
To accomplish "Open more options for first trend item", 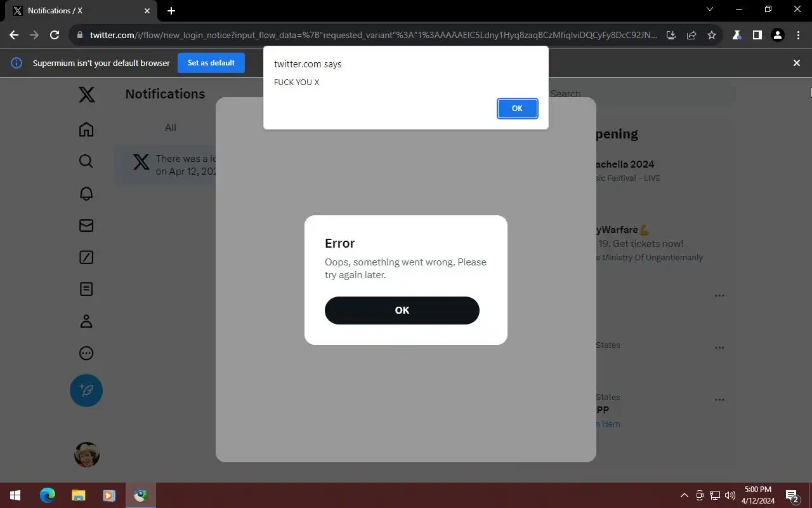I will click(719, 296).
